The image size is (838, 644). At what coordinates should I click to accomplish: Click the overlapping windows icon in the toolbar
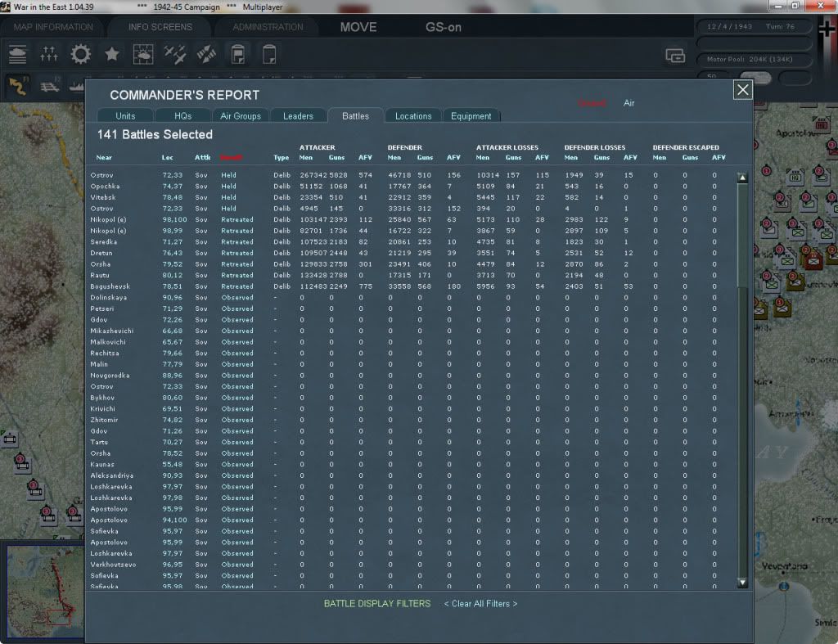pyautogui.click(x=675, y=55)
